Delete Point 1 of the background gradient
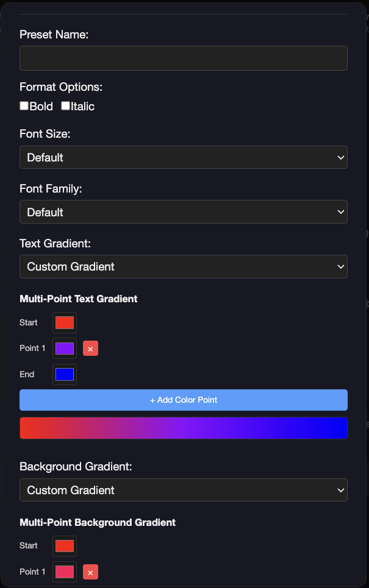369x588 pixels. pos(90,572)
